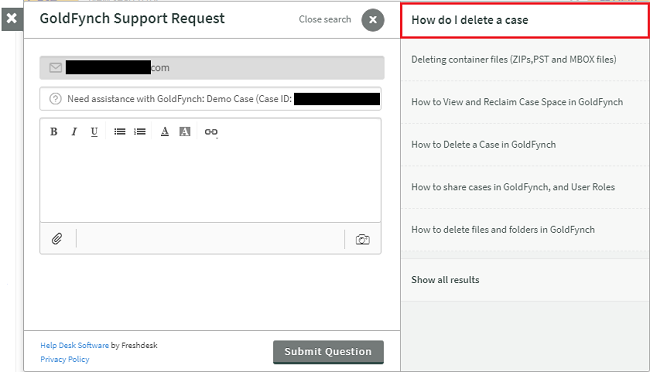Click the question mark icon in the subject field
Image resolution: width=650 pixels, height=372 pixels.
55,99
